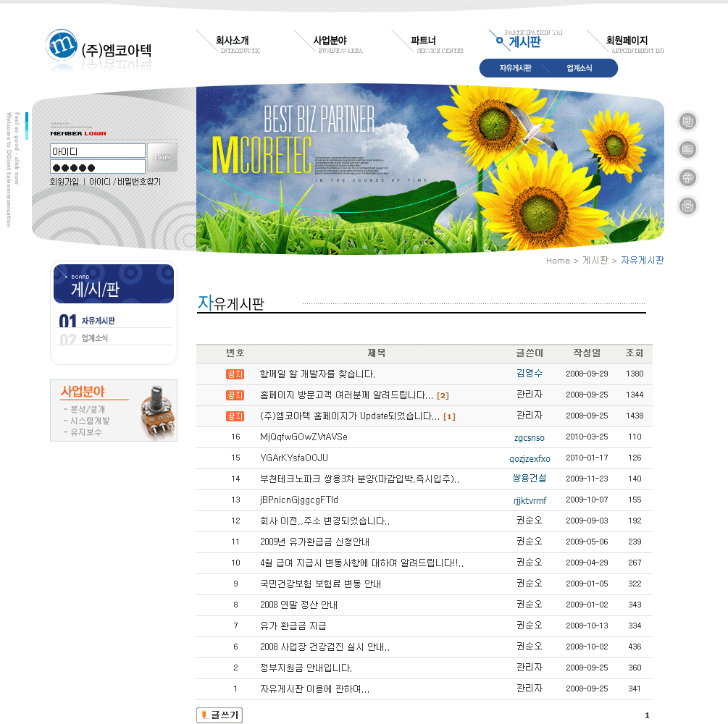This screenshot has height=724, width=728.
Task: Click the 사업분야 sidebar banner
Action: point(114,411)
